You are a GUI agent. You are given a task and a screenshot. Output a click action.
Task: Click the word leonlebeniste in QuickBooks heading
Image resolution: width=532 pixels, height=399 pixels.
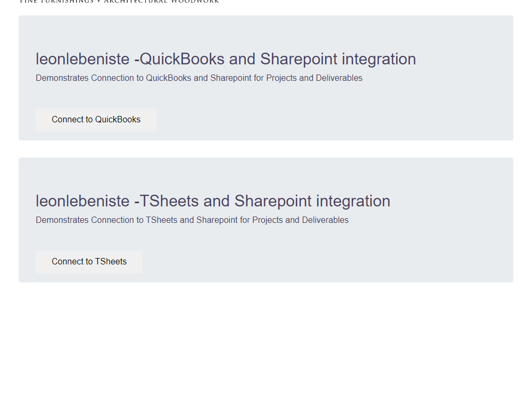coord(82,60)
